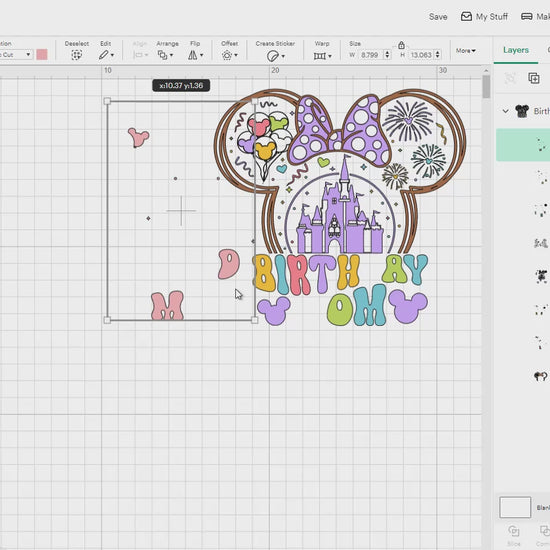The width and height of the screenshot is (550, 550).
Task: Click the Arrange icon
Action: [162, 55]
